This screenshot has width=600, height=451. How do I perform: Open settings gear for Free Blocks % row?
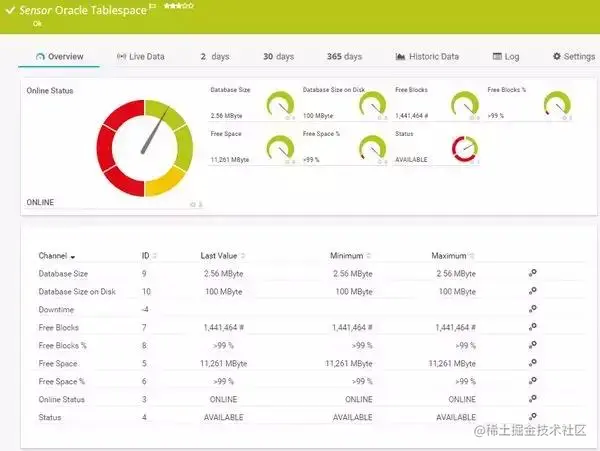tap(532, 344)
